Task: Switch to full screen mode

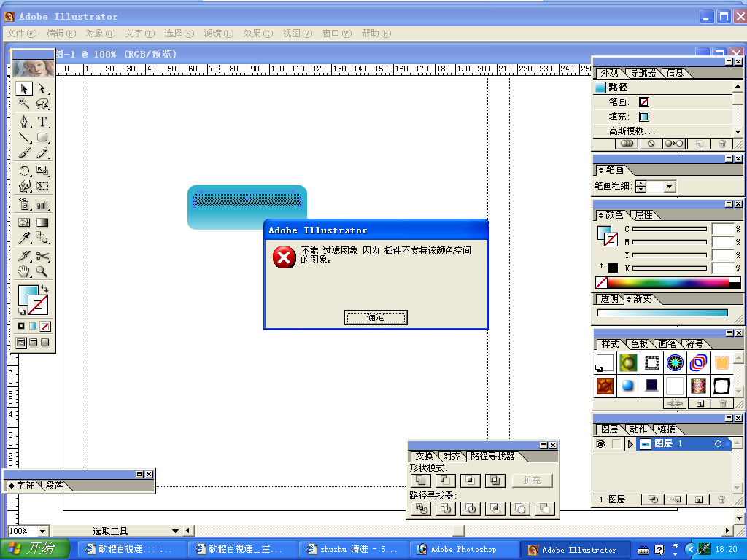Action: coord(45,343)
